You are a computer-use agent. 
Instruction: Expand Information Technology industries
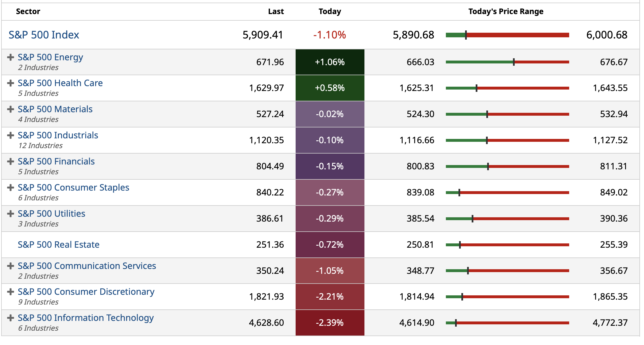click(11, 318)
